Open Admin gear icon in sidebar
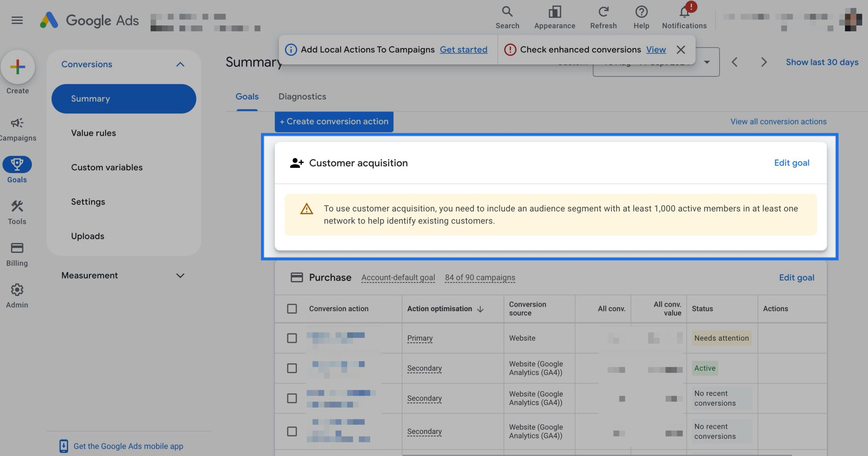The image size is (868, 456). (17, 290)
